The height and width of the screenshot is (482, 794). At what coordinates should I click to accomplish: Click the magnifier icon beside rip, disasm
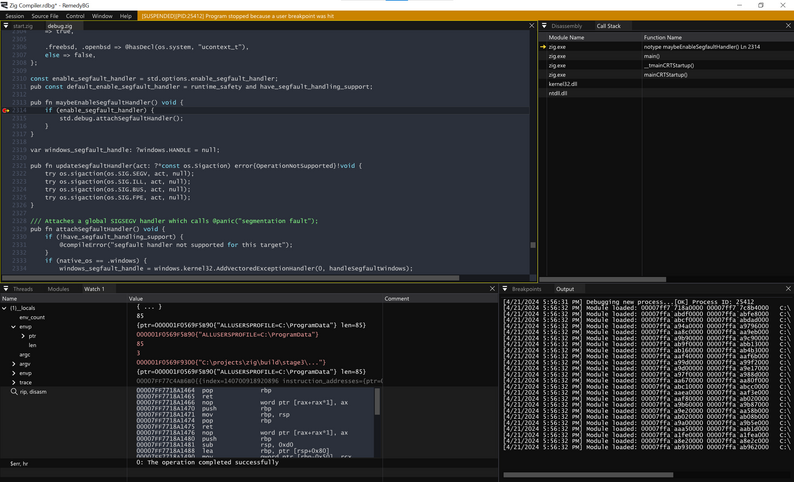coord(16,392)
